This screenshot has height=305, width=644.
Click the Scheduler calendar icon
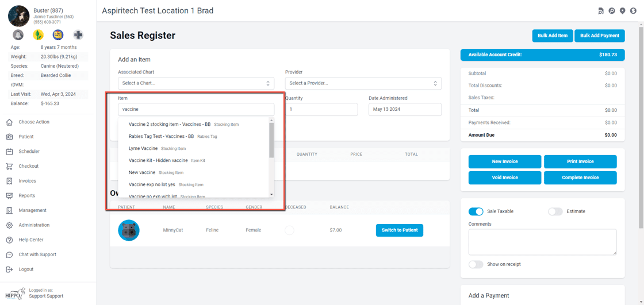point(9,152)
